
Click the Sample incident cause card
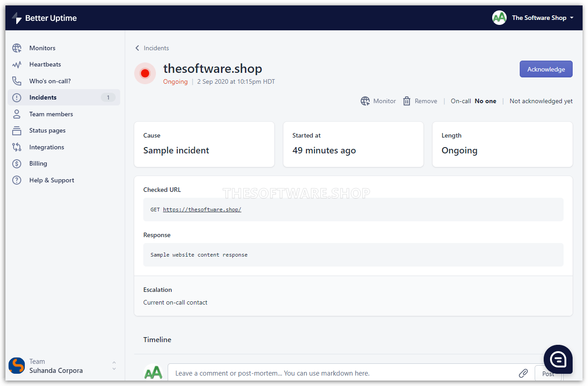pyautogui.click(x=204, y=144)
